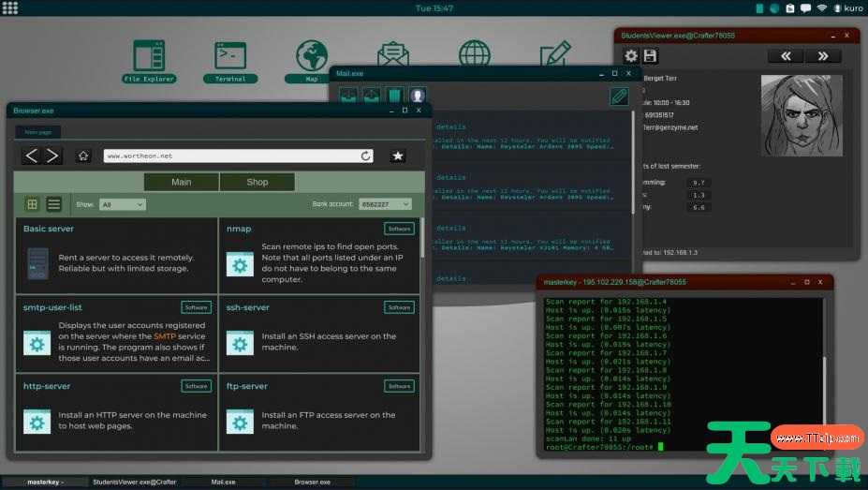This screenshot has height=490, width=868.
Task: Go to the next student record
Action: coord(822,56)
